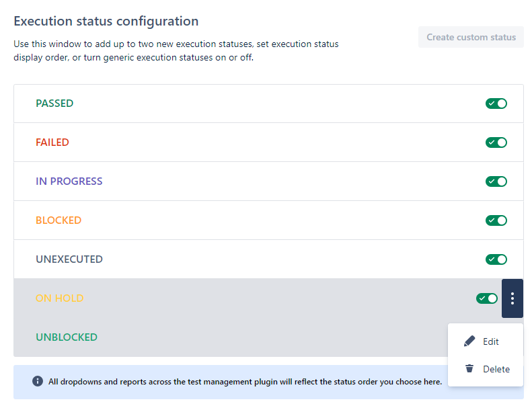Disable the FAILED status toggle
532x410 pixels.
496,142
